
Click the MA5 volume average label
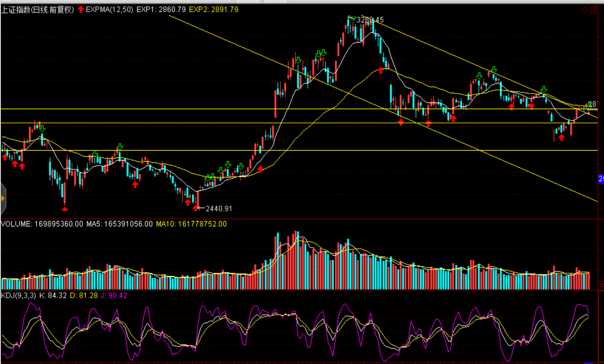pyautogui.click(x=119, y=224)
